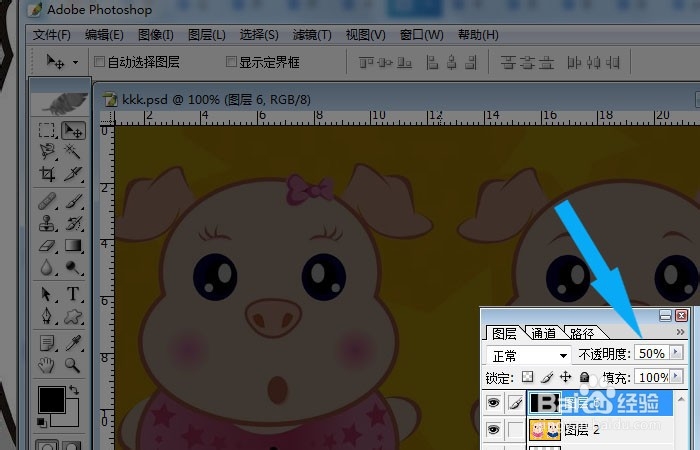Toggle lock transparent pixels in Layers panel
This screenshot has height=450, width=700.
point(527,377)
